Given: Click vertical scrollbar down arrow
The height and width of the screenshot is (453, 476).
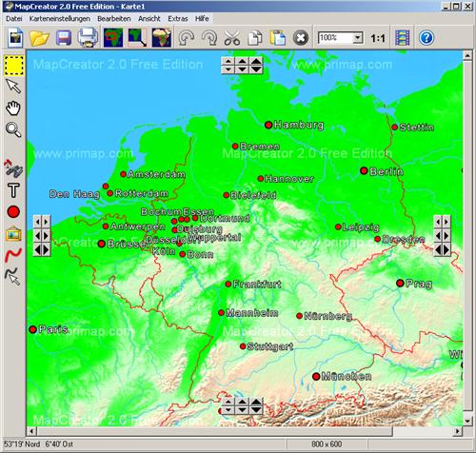Looking at the screenshot, I should pyautogui.click(x=467, y=422).
